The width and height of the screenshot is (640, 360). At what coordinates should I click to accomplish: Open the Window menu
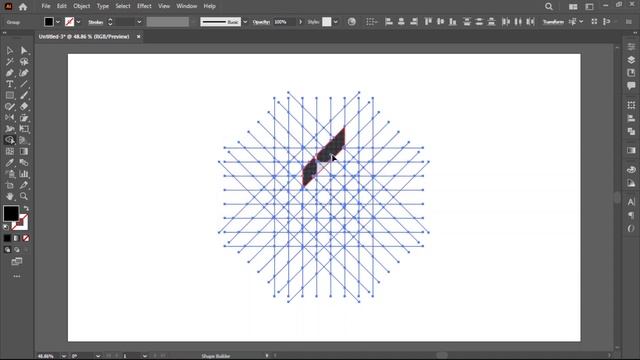coord(187,6)
